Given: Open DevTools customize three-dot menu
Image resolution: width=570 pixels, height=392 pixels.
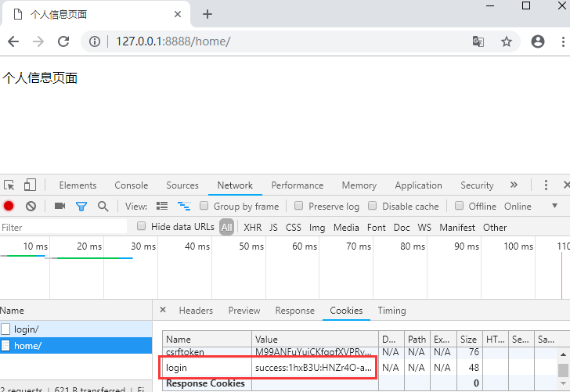Looking at the screenshot, I should click(x=546, y=185).
